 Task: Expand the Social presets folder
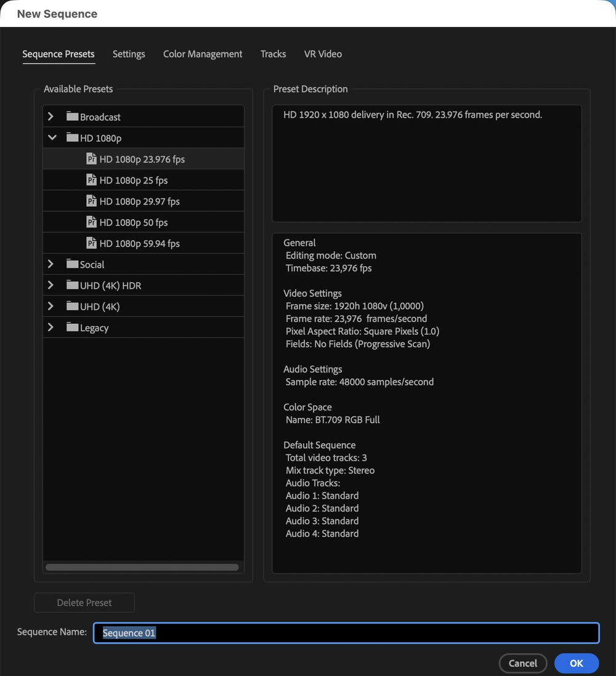pyautogui.click(x=51, y=264)
